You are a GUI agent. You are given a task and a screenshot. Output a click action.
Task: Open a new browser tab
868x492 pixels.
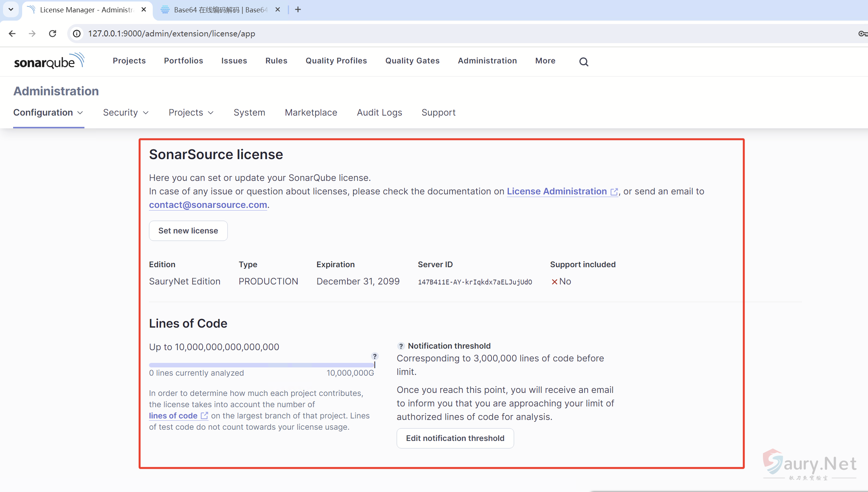click(x=298, y=10)
